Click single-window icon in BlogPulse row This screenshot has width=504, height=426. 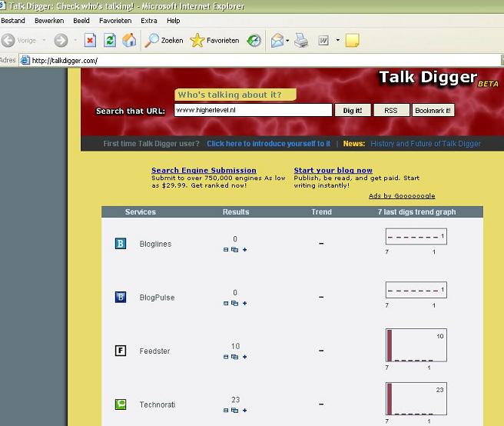[226, 304]
